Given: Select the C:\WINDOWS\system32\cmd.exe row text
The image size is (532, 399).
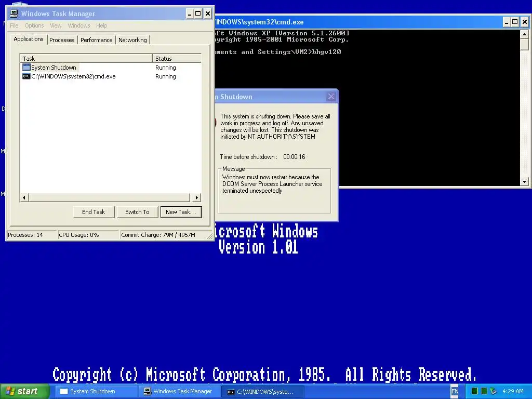Looking at the screenshot, I should pos(73,76).
